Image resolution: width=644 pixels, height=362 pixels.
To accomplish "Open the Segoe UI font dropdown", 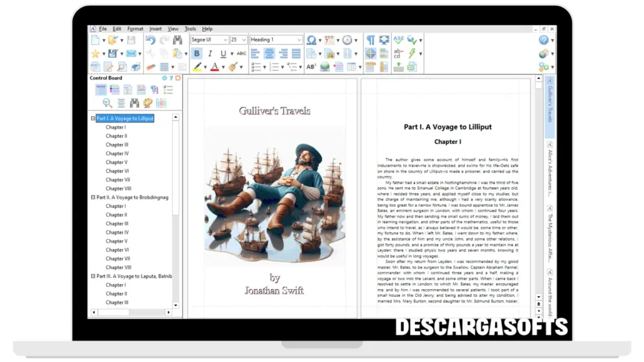I will [225, 40].
